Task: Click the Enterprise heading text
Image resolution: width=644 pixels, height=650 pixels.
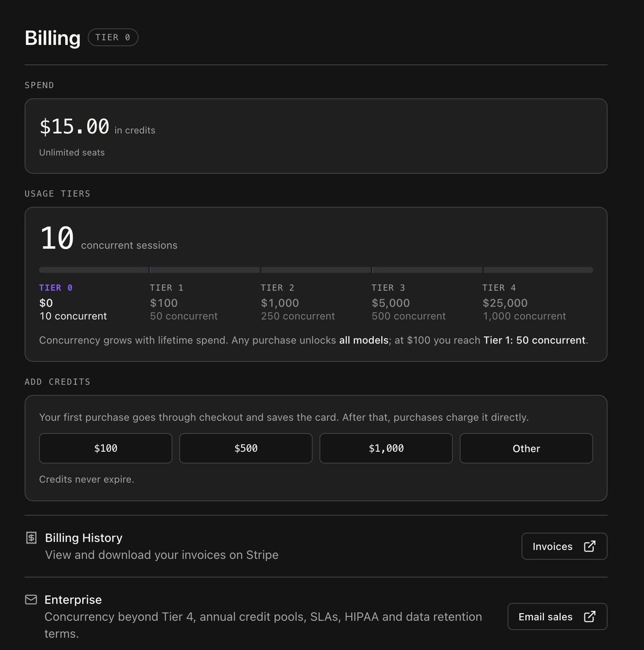Action: pos(73,600)
